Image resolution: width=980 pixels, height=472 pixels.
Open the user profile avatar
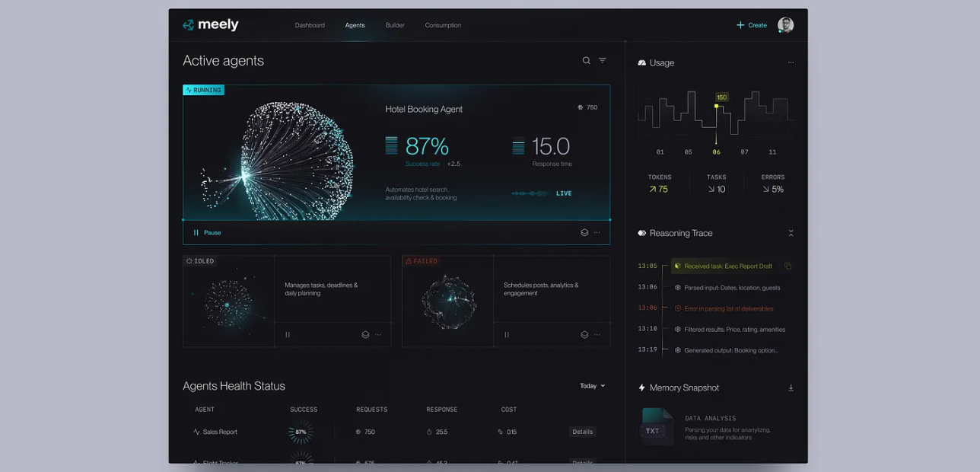(x=785, y=25)
